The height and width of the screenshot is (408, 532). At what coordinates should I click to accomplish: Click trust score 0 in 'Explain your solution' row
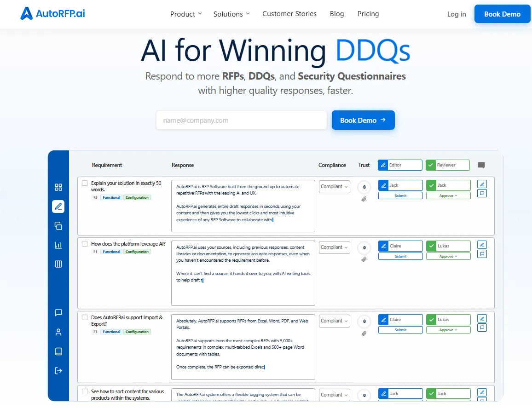click(364, 187)
